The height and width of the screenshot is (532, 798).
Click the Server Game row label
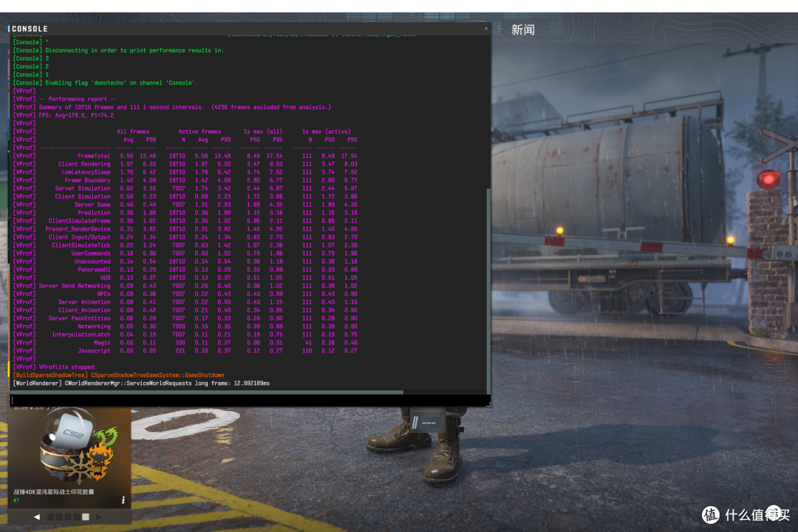point(92,205)
